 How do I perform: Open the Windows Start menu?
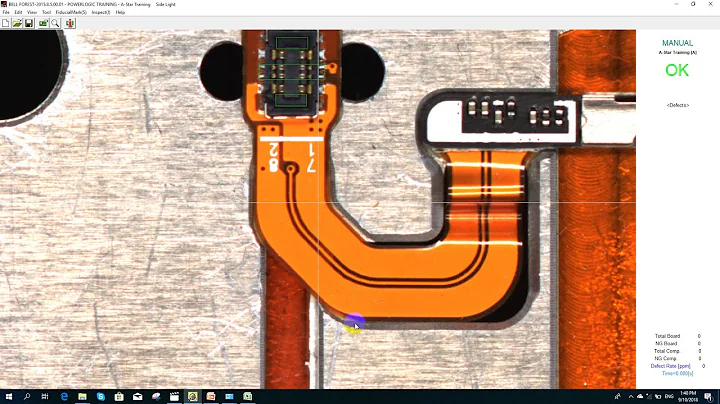click(x=9, y=396)
